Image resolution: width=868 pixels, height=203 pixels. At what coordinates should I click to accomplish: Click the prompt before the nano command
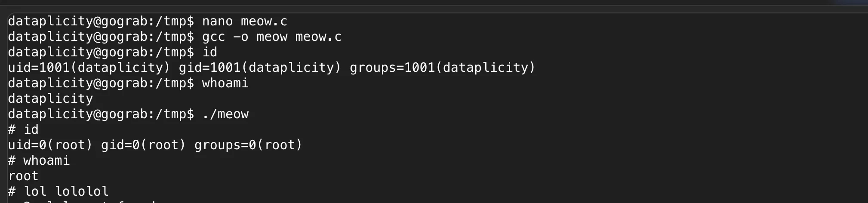point(101,21)
